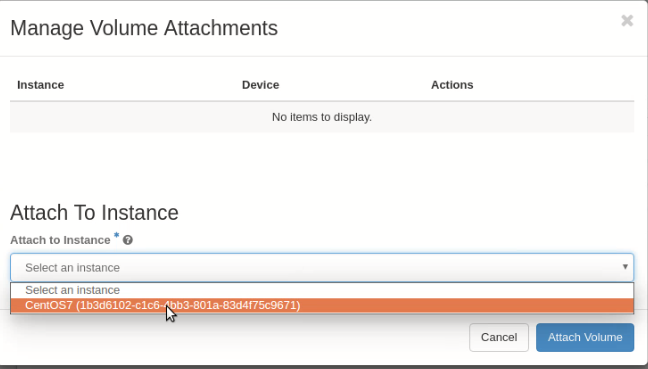This screenshot has height=369, width=648.
Task: Click the instance dropdown arrow
Action: click(625, 267)
